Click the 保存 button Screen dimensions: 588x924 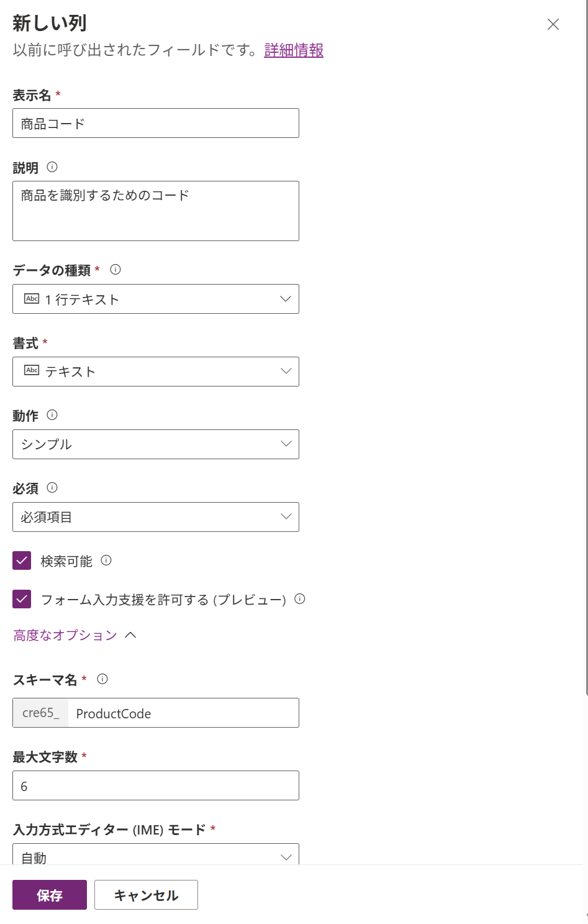click(49, 895)
